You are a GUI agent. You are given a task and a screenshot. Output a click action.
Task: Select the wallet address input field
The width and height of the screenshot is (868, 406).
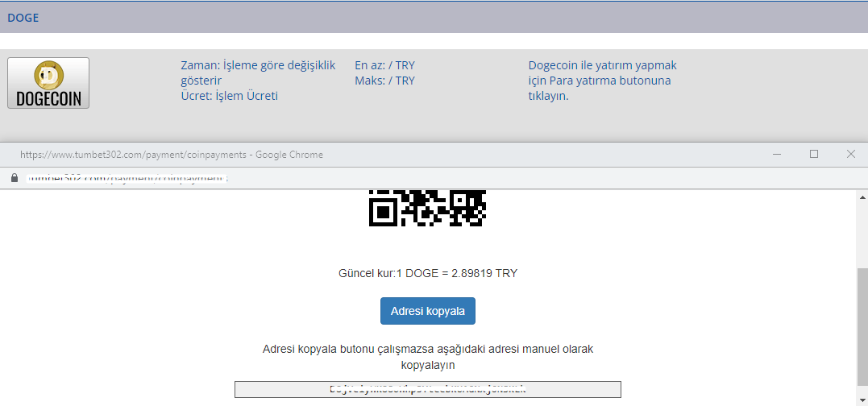coord(427,389)
